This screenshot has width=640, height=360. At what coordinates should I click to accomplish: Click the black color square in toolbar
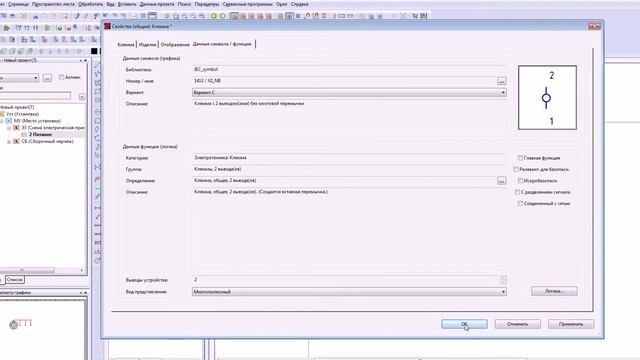point(94,51)
